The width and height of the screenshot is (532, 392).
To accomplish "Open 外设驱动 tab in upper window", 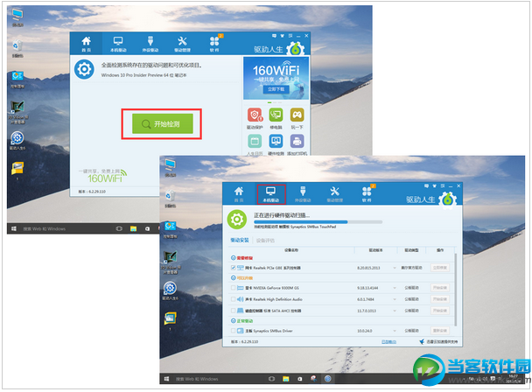I will pyautogui.click(x=150, y=44).
